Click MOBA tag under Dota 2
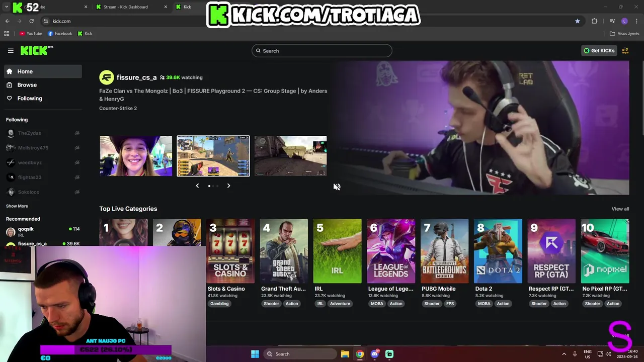 pyautogui.click(x=484, y=304)
